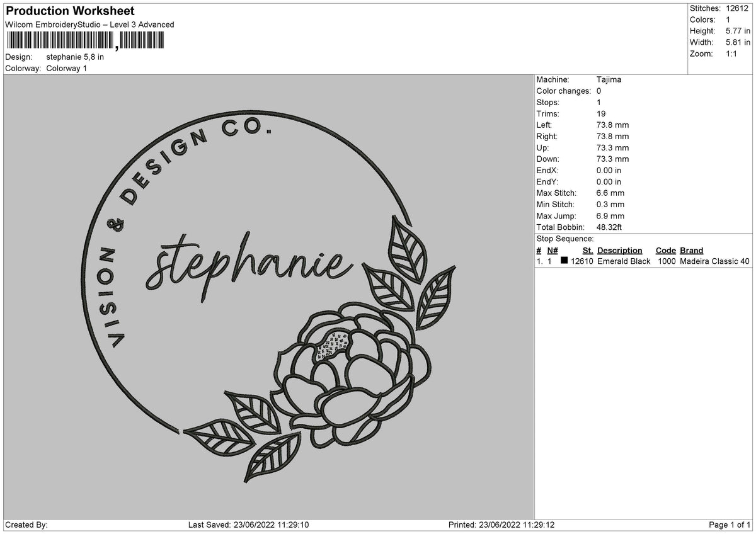The image size is (756, 534).
Task: Click the Trims value 19
Action: coord(601,114)
